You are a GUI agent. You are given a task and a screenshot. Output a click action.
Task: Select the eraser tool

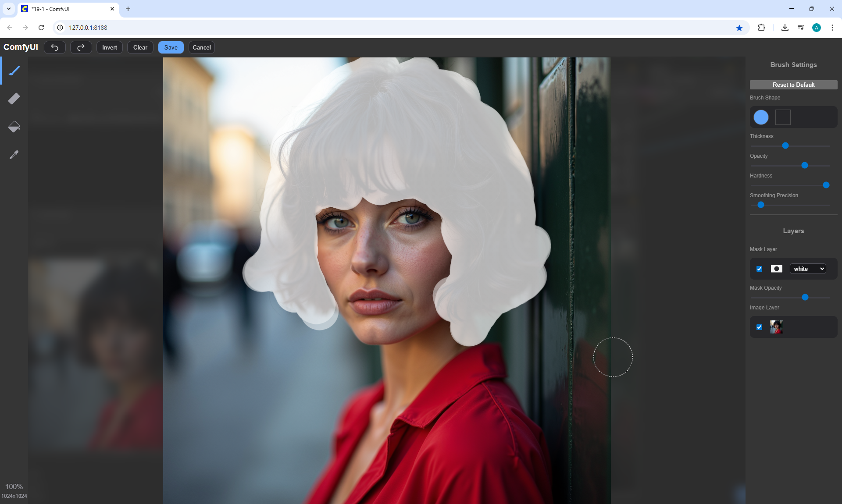point(14,99)
